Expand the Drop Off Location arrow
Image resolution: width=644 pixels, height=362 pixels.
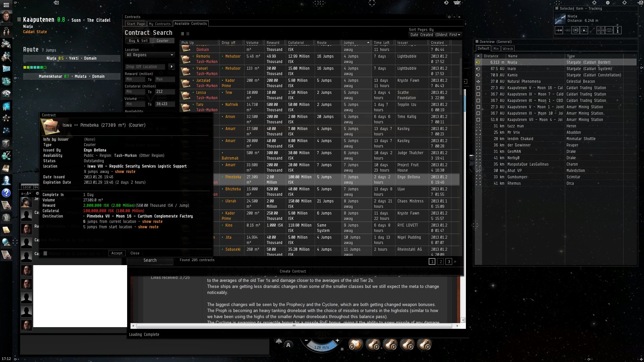point(171,67)
